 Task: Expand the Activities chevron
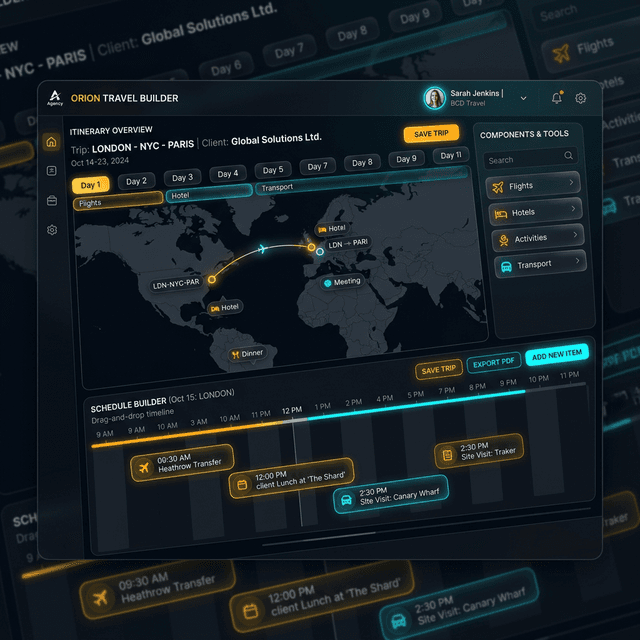[x=575, y=235]
